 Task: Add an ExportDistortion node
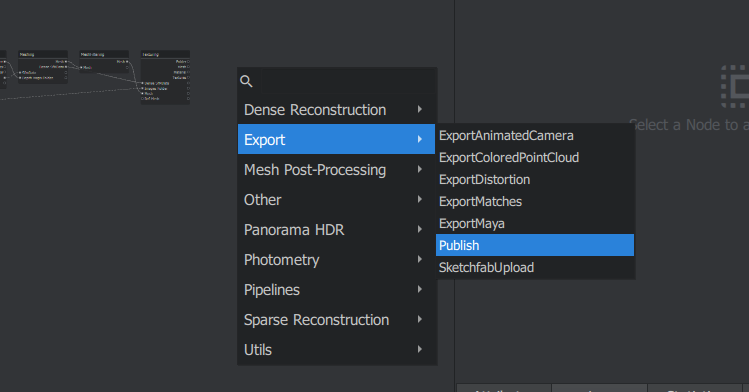(535, 180)
